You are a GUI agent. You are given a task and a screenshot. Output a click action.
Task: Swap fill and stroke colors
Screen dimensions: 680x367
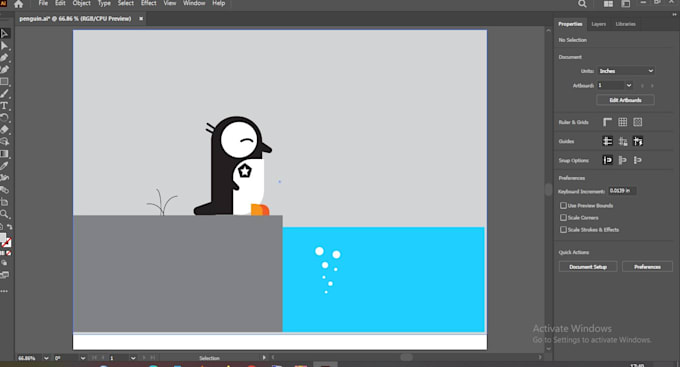click(10, 227)
